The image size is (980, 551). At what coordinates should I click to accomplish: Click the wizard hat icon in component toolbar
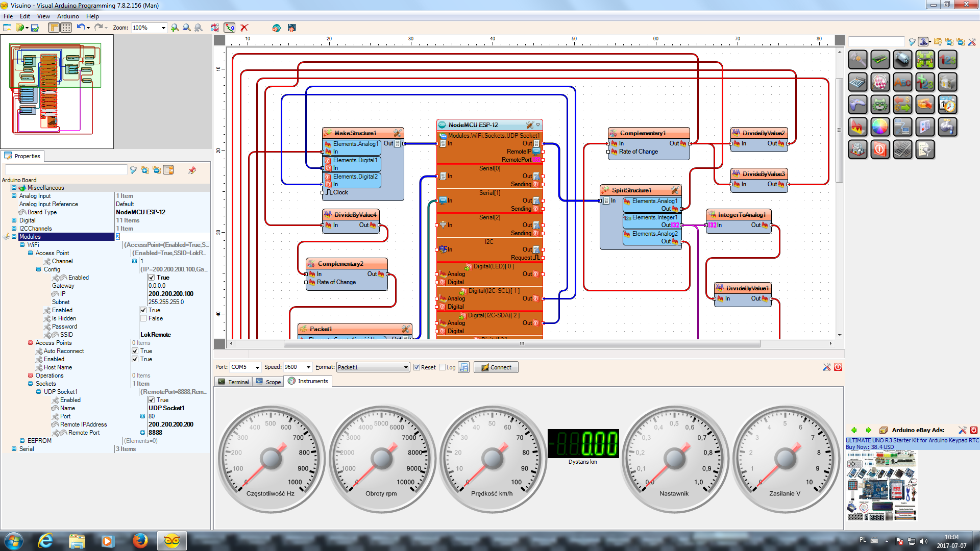tap(923, 41)
